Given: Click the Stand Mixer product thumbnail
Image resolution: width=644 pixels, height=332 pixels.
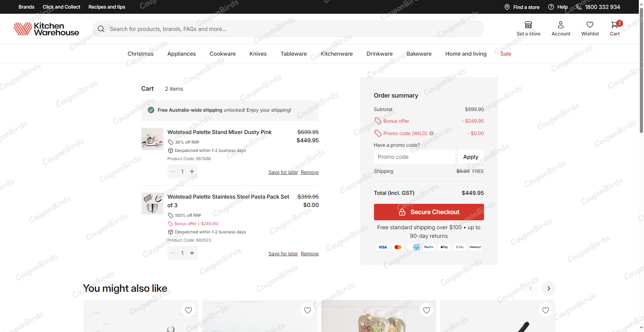Looking at the screenshot, I should click(x=152, y=139).
